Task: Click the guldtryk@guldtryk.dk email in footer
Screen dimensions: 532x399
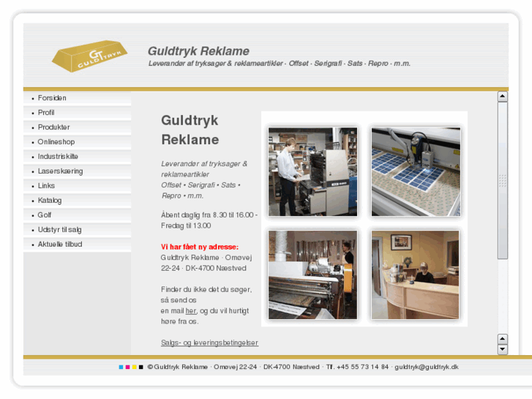Action: (x=427, y=367)
